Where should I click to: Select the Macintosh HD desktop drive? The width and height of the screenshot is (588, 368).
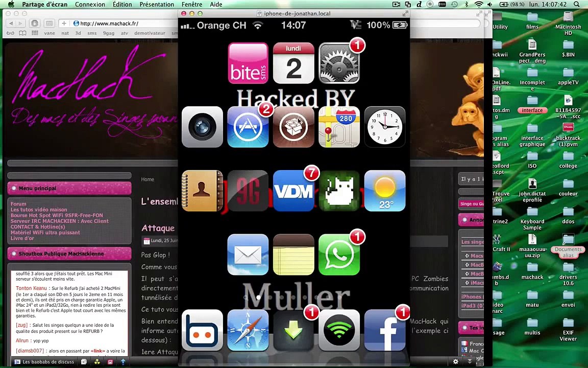(568, 24)
